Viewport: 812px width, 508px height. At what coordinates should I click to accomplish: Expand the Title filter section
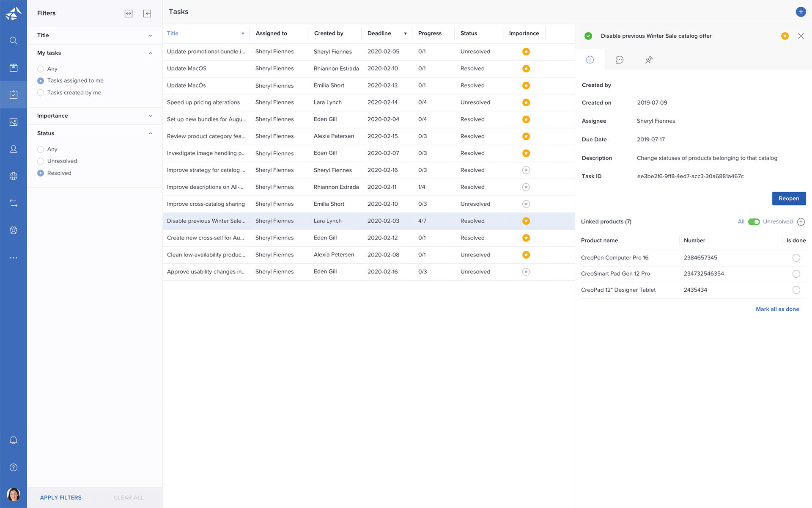[151, 36]
